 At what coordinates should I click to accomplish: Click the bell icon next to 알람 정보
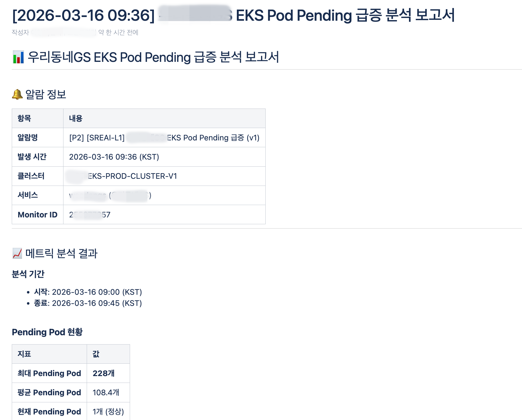pyautogui.click(x=17, y=94)
